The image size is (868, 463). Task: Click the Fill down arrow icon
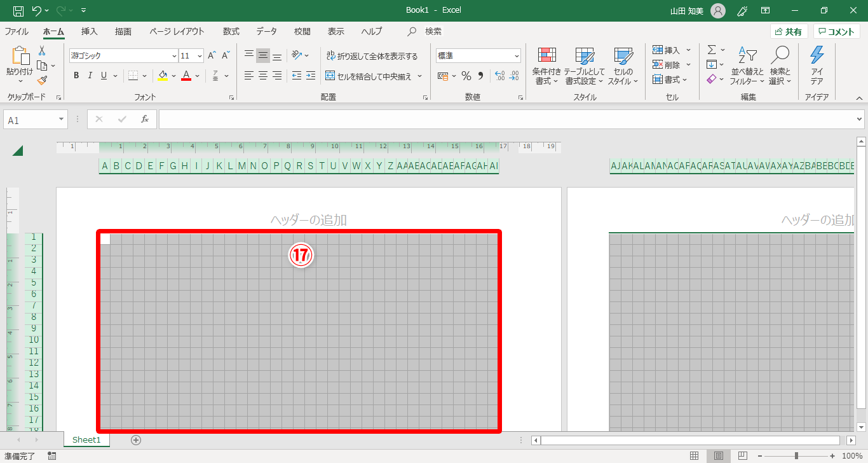click(712, 64)
